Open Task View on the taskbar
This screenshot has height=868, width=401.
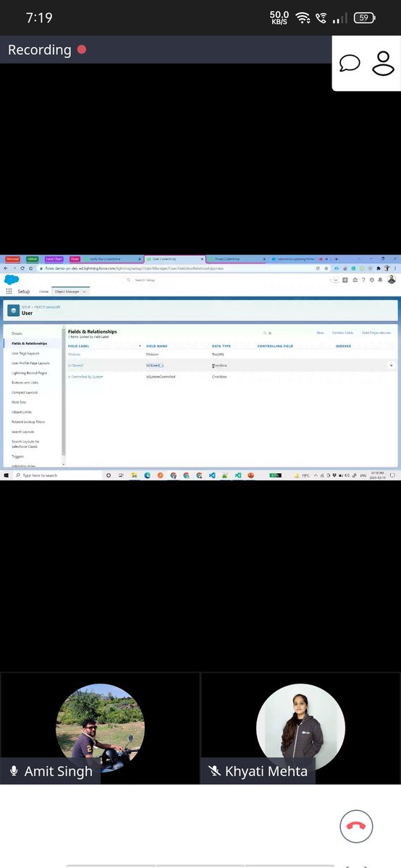[x=121, y=475]
